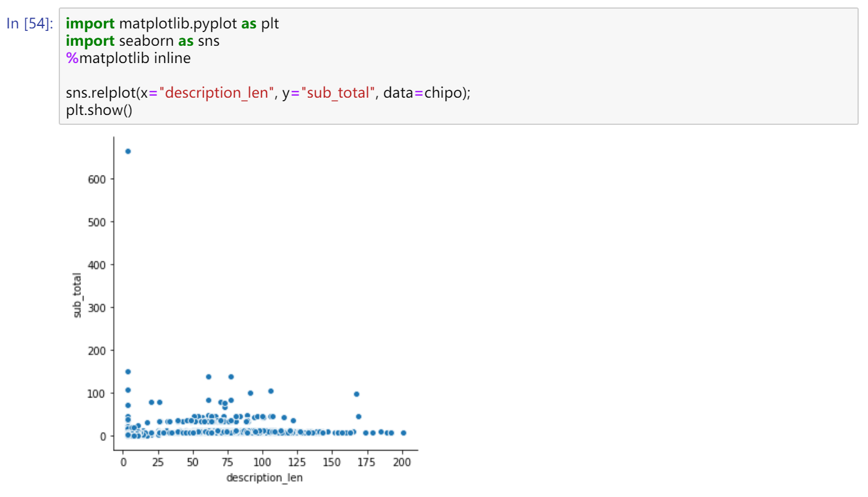Click the red "sub_total" string in code

click(338, 93)
